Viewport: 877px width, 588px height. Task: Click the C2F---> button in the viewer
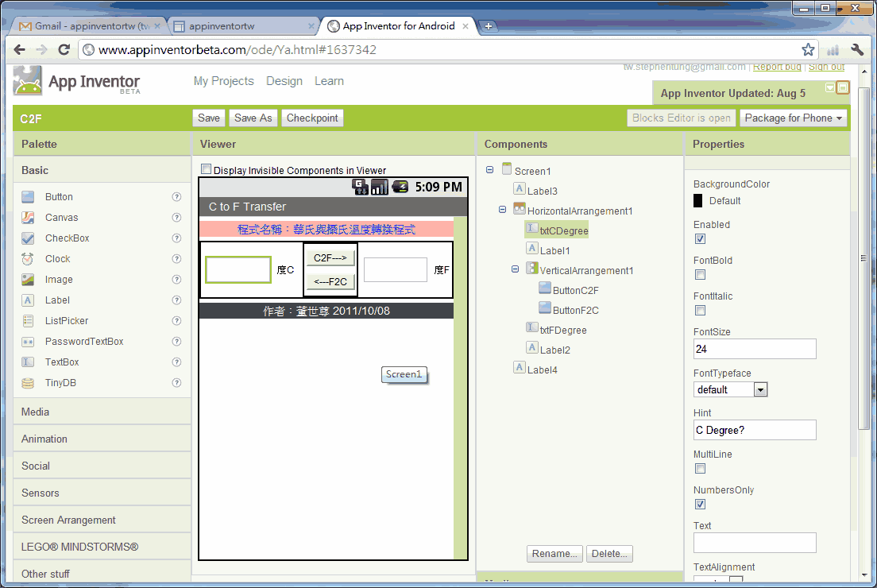pyautogui.click(x=330, y=258)
